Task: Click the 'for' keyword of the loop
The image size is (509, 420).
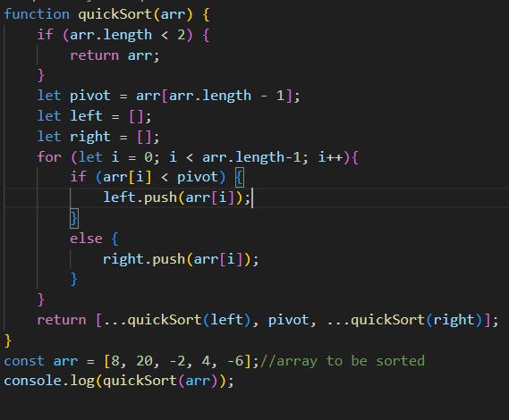Action: [49, 157]
